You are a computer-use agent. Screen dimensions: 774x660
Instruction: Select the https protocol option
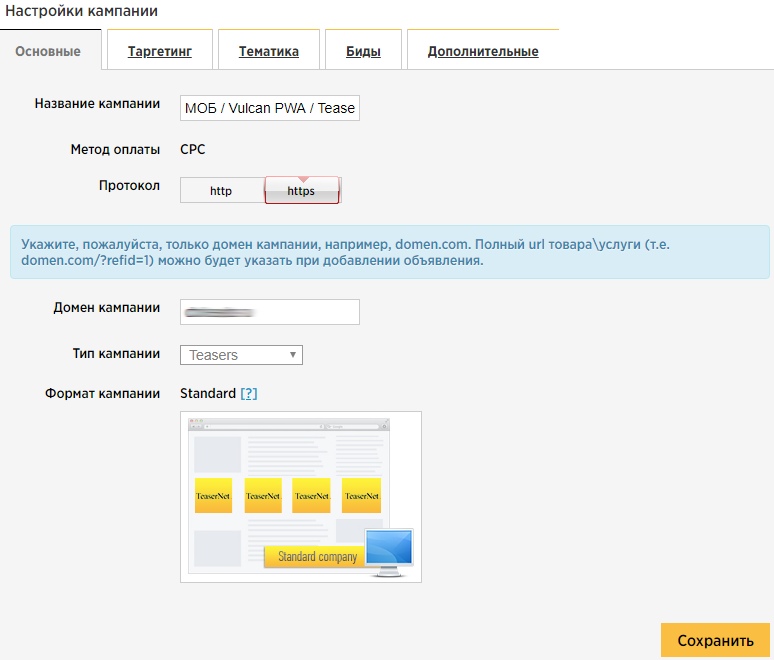point(302,191)
